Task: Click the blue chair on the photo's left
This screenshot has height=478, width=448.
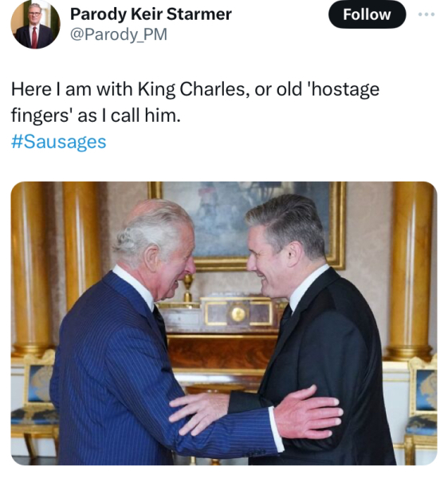Action: coord(33,402)
